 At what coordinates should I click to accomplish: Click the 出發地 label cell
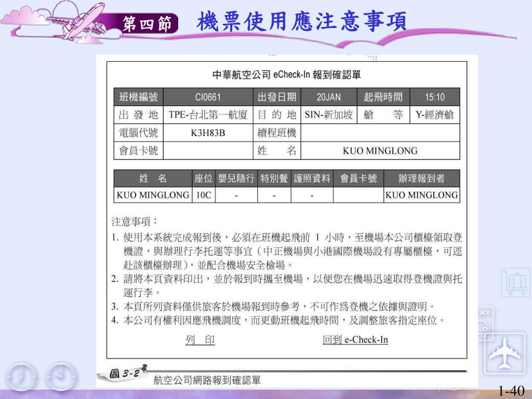138,115
